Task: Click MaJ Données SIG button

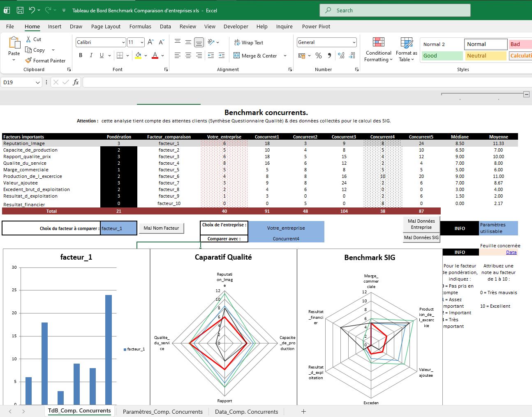Action: click(421, 237)
